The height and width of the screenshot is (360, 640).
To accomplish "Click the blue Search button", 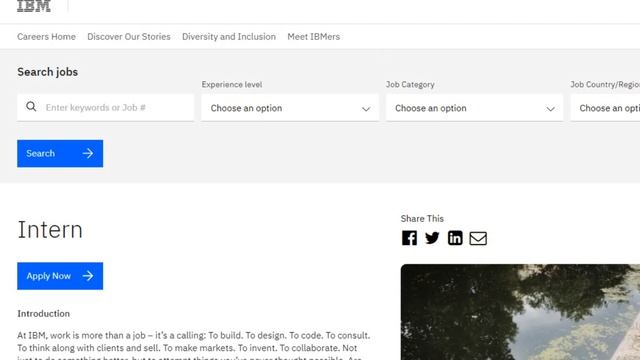I will [x=60, y=153].
